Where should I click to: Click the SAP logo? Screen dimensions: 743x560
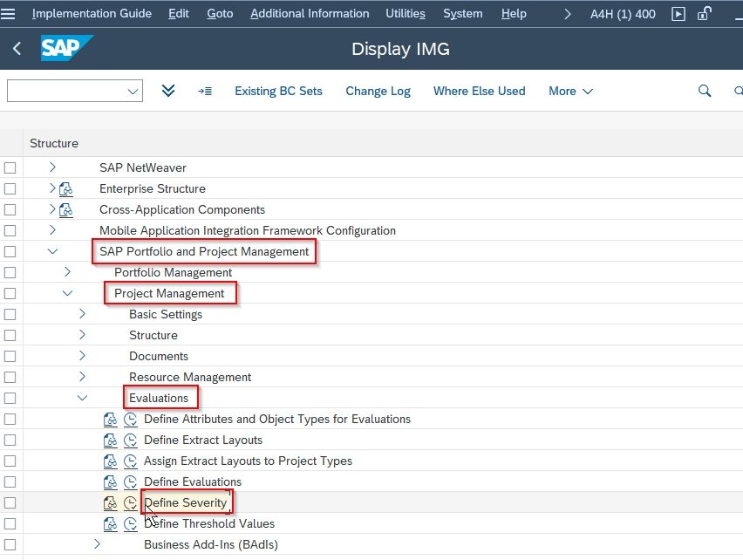coord(66,48)
